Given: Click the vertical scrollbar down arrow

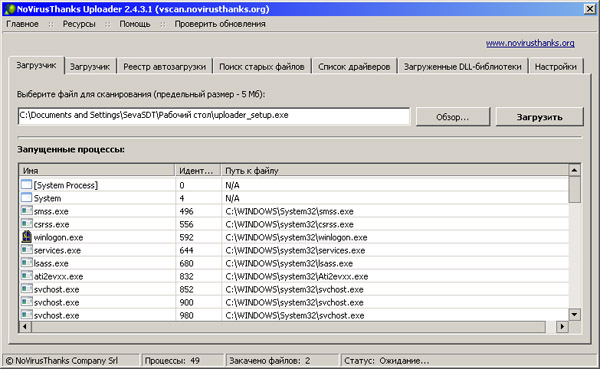Looking at the screenshot, I should [x=574, y=315].
